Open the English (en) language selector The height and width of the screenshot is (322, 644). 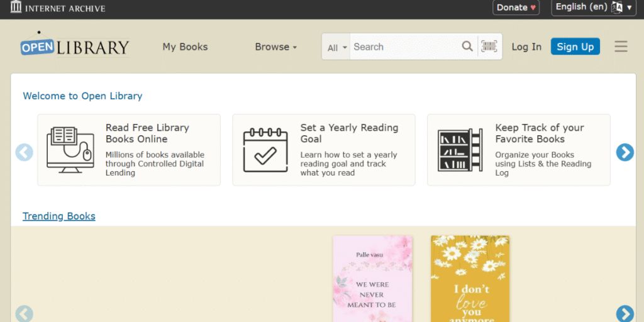594,8
